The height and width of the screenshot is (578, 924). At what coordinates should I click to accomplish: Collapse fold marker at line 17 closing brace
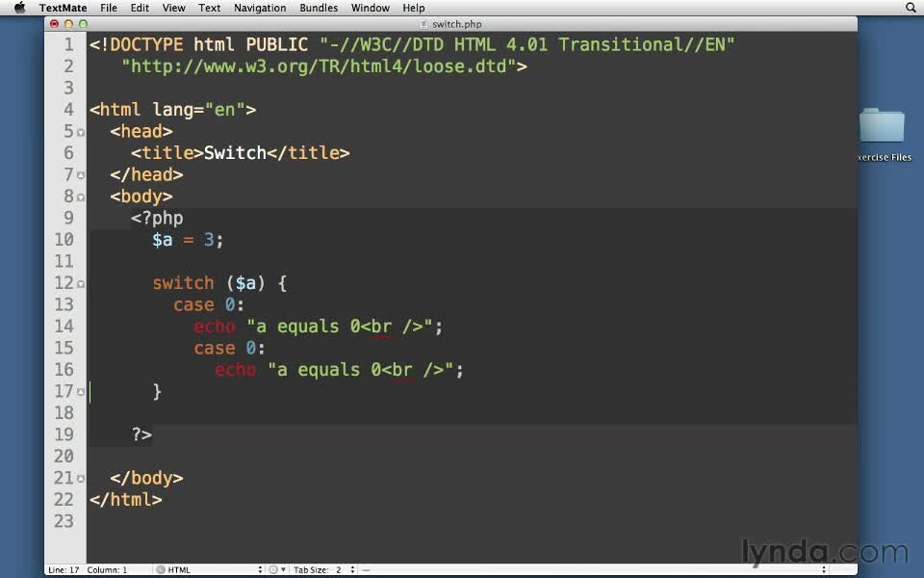tap(81, 392)
